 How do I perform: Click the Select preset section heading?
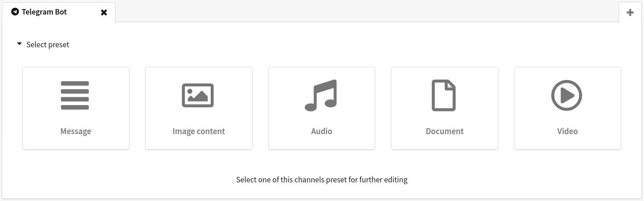coord(48,45)
